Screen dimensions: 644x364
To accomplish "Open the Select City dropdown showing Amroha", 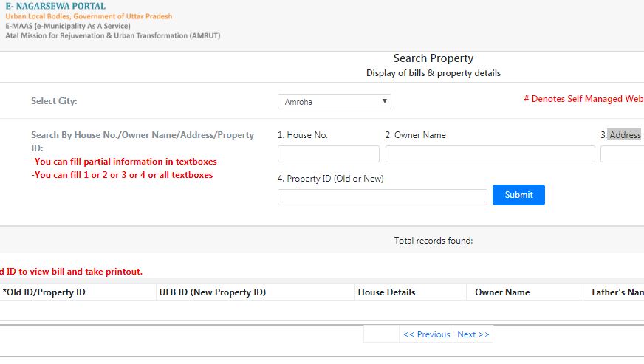I will (x=334, y=102).
